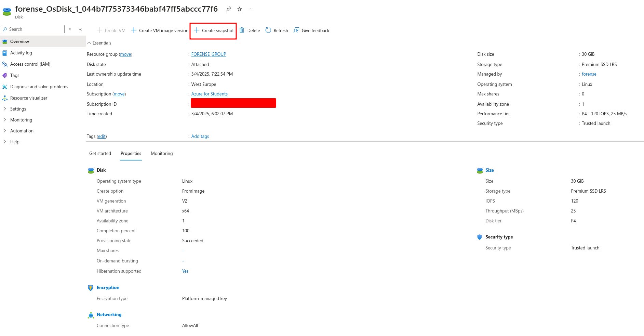Open the Size section heading link
Screen dimensions: 644x336
[489, 170]
